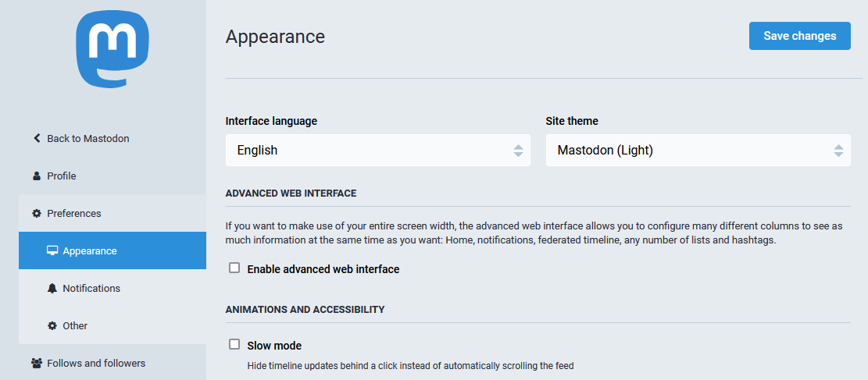Click the Mastodon elephant logo
868x380 pixels.
[x=113, y=50]
